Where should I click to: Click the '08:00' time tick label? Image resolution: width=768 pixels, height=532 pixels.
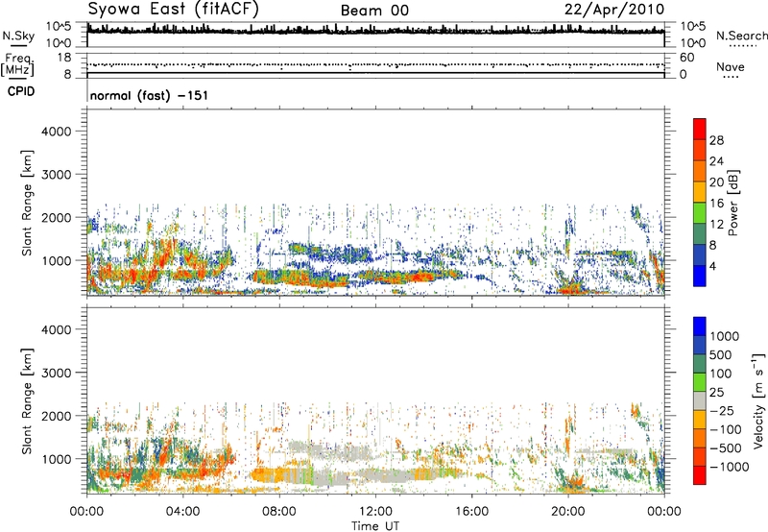pyautogui.click(x=279, y=512)
